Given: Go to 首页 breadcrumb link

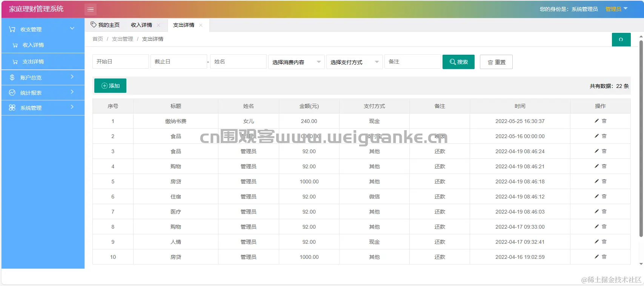Looking at the screenshot, I should (x=98, y=39).
